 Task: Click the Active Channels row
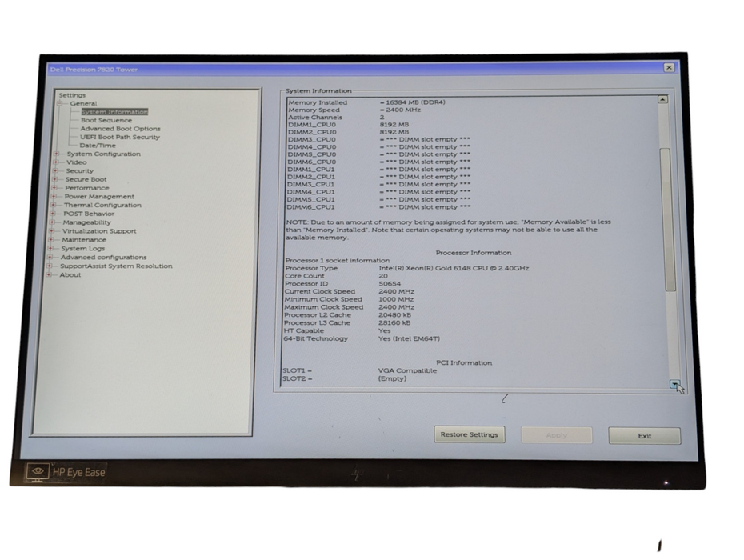pyautogui.click(x=337, y=118)
